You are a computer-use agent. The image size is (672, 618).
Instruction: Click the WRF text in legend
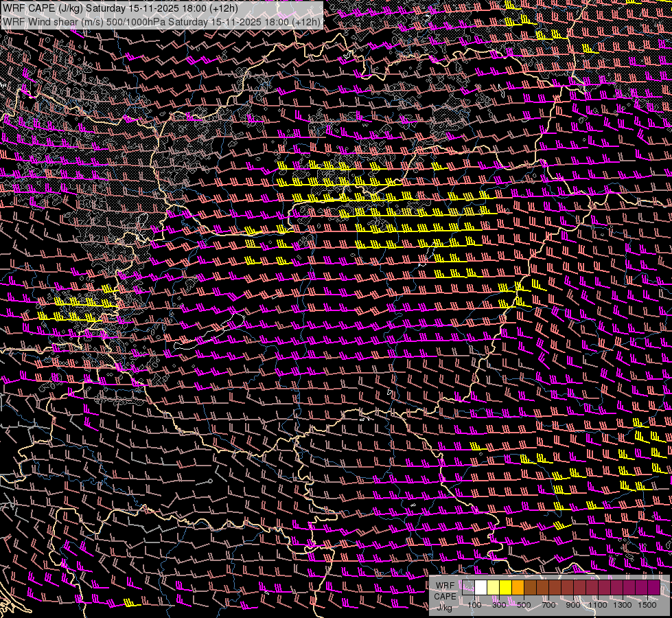click(445, 586)
